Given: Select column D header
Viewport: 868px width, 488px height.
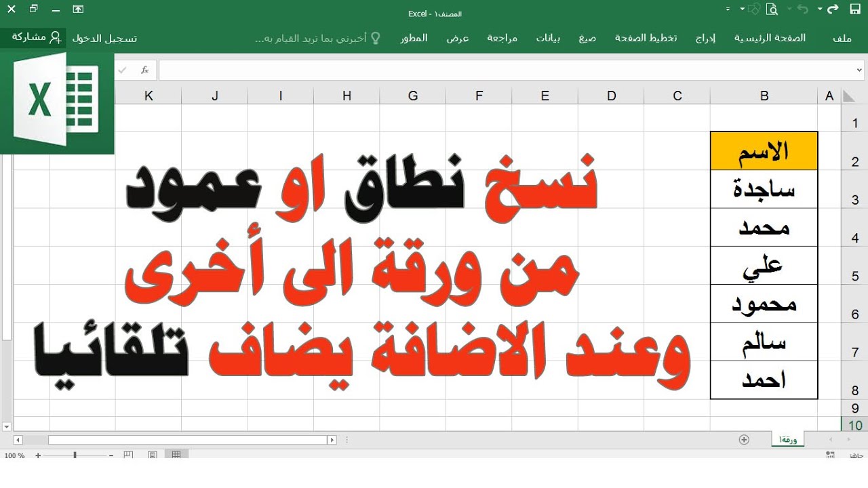Looking at the screenshot, I should point(612,96).
